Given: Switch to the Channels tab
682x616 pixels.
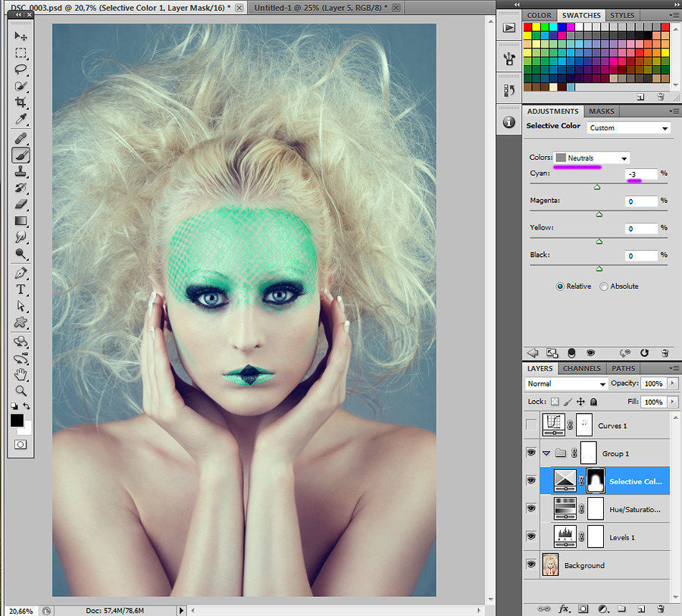Looking at the screenshot, I should coord(581,368).
